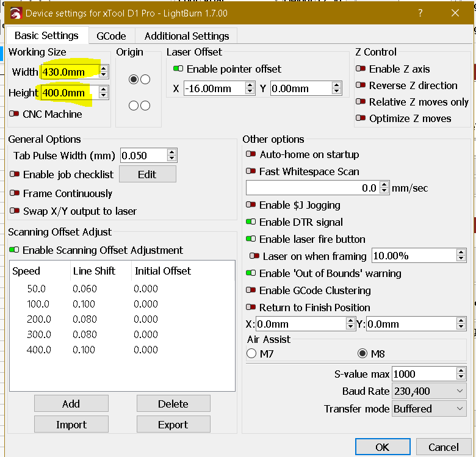Toggle Enable Scanning Offset Adjustment
Screen dimensions: 476x457
(x=14, y=250)
